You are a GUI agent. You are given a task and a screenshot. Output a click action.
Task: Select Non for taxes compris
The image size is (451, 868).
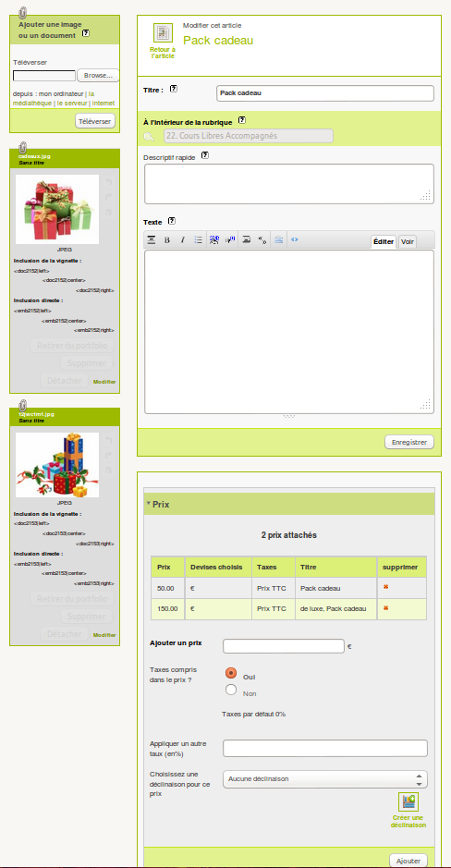[x=231, y=690]
